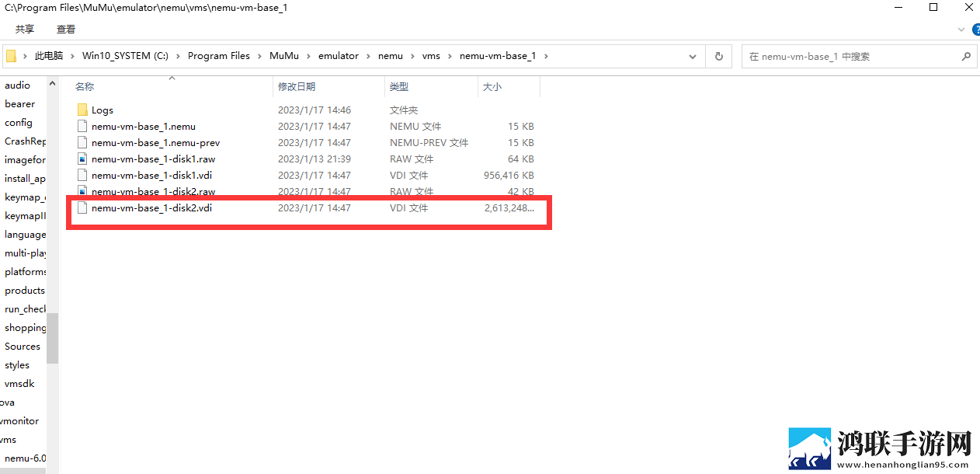Click the icon of nemu-vm-base_1-disk2.vdi
This screenshot has height=474, width=980.
(x=82, y=208)
